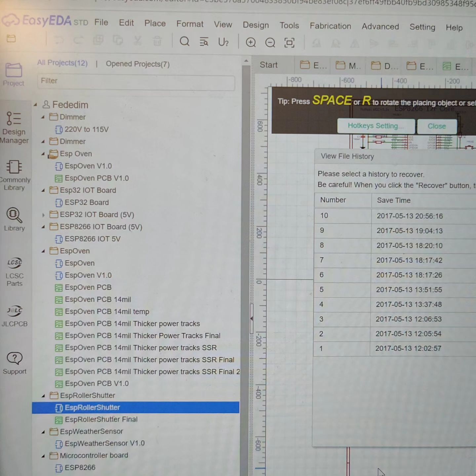
Task: Zoom in with the plus magnifier icon
Action: (x=251, y=43)
